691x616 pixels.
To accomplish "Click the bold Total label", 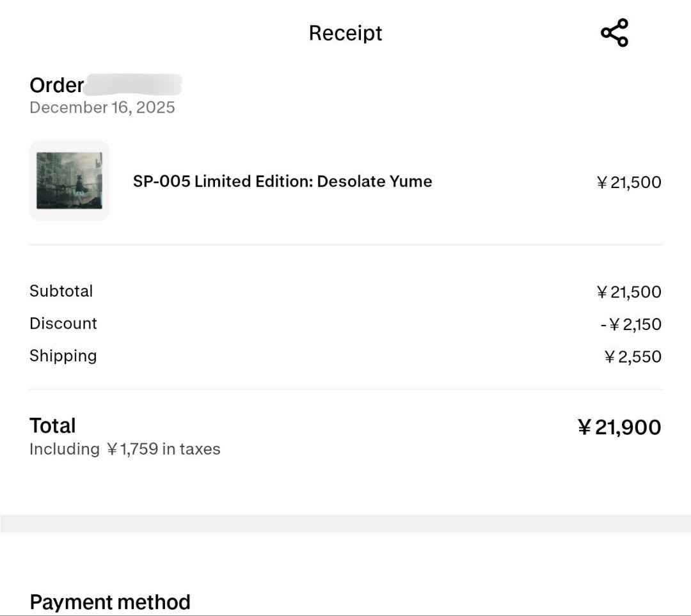I will 52,426.
